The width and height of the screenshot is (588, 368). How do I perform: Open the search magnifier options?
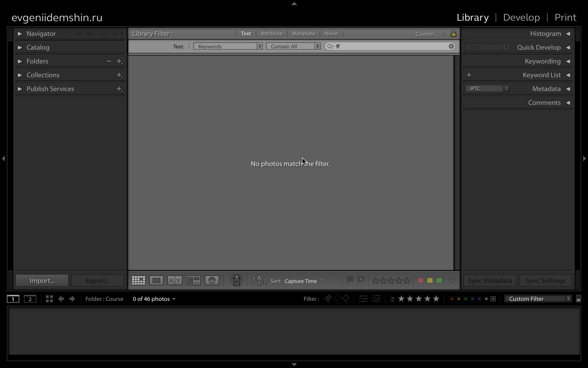pos(330,46)
